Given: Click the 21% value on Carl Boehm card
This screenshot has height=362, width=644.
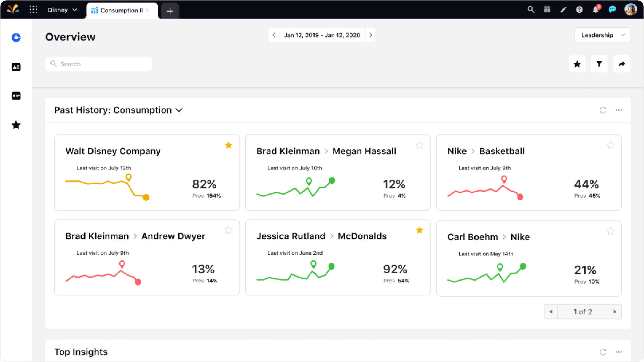Looking at the screenshot, I should [x=585, y=270].
